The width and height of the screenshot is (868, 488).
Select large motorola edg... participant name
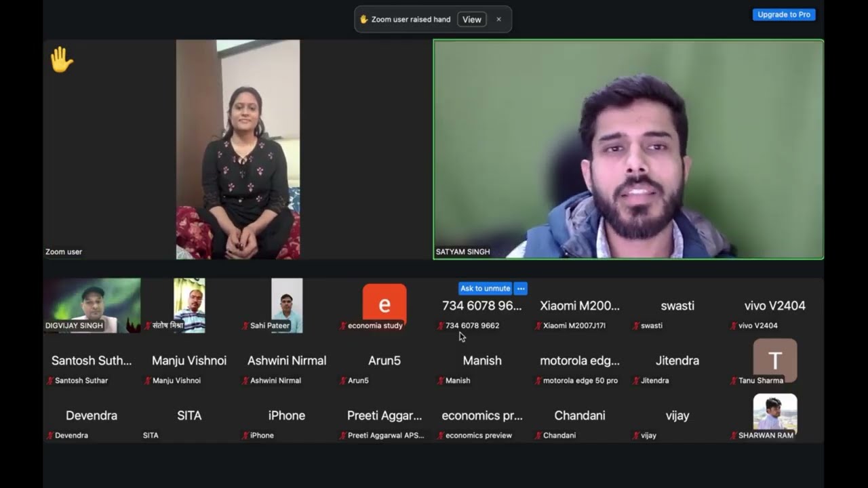580,361
